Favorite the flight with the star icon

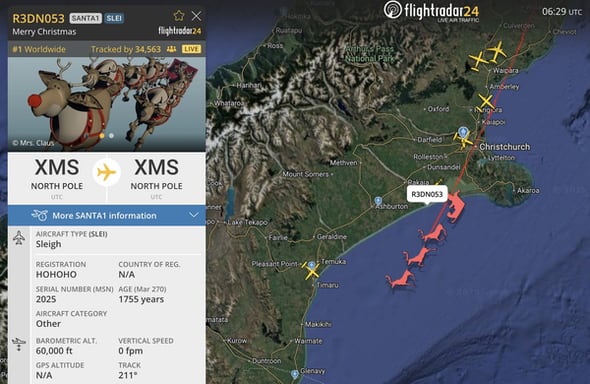tap(179, 16)
